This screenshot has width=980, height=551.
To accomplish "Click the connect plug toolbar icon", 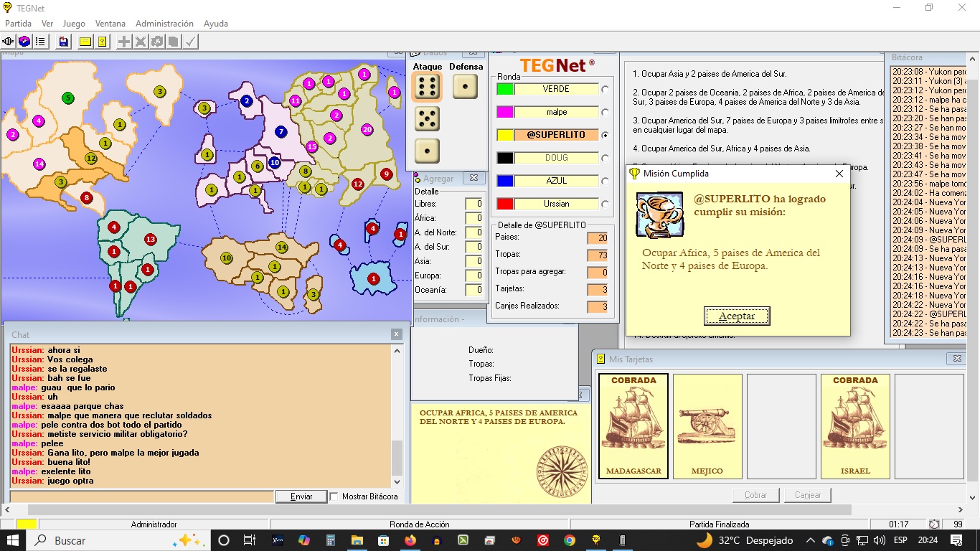I will [9, 42].
